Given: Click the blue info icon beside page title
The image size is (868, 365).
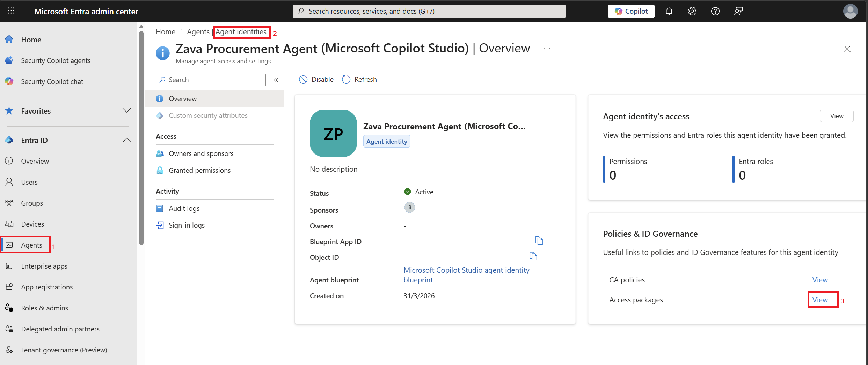Looking at the screenshot, I should [x=162, y=53].
